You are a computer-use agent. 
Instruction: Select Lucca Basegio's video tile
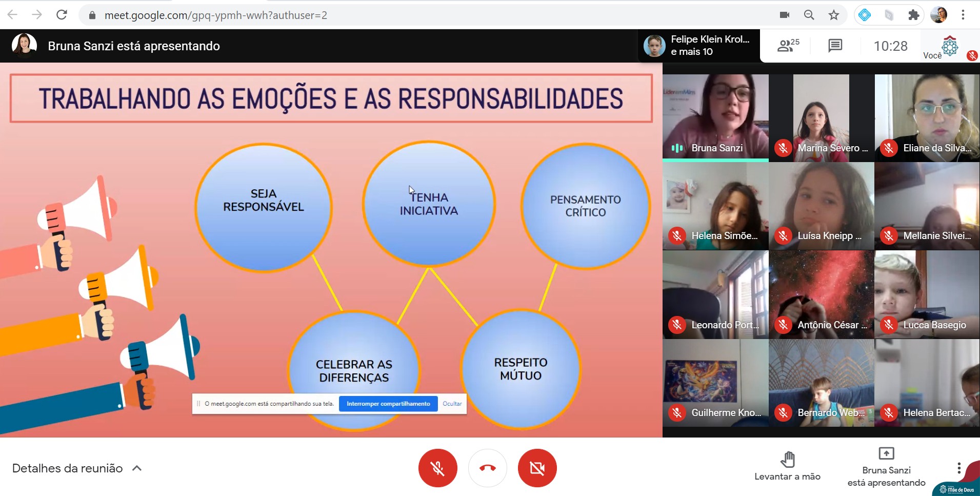click(x=927, y=294)
